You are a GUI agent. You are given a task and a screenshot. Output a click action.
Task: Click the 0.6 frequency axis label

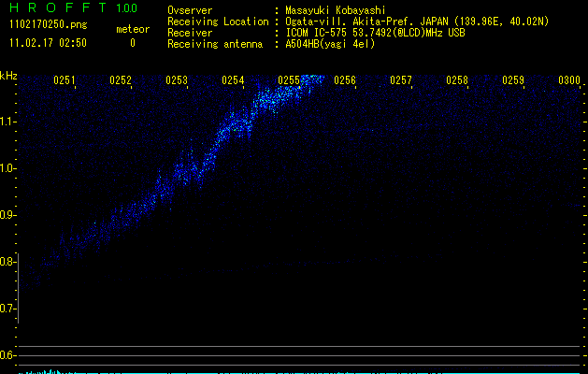pos(7,355)
